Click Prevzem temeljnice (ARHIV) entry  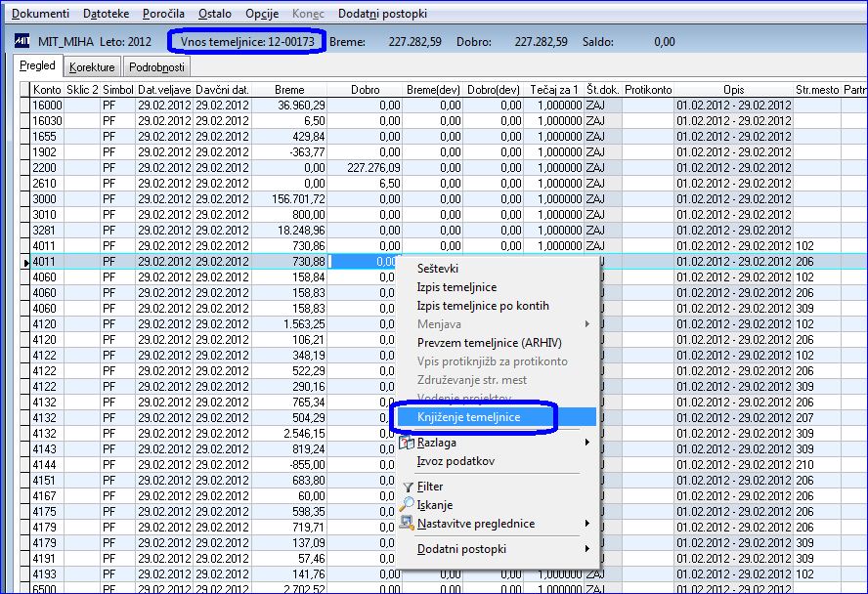(x=490, y=343)
